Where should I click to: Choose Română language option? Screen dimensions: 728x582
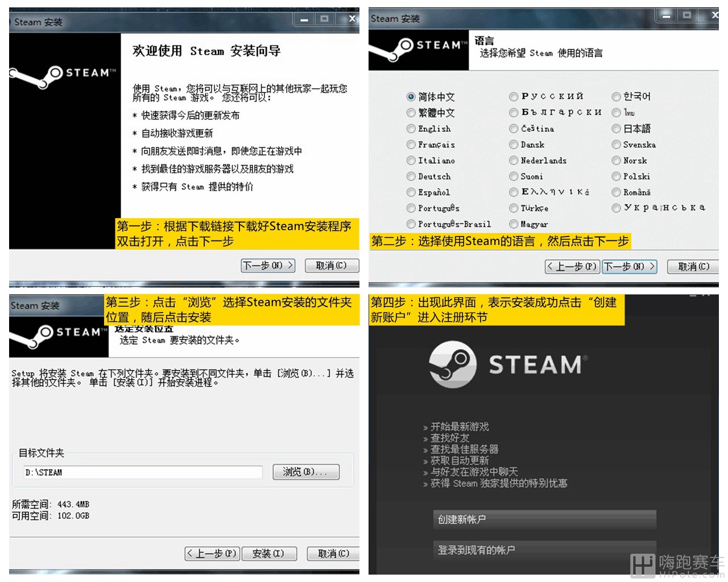616,192
